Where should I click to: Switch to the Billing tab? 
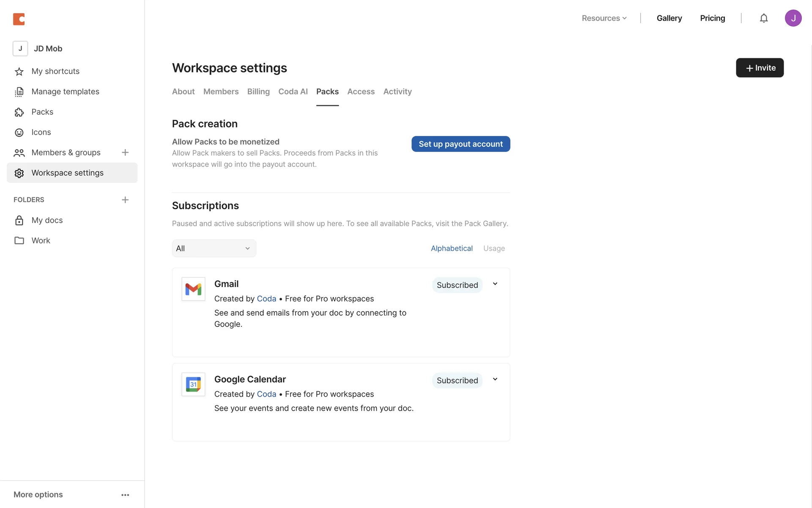pyautogui.click(x=258, y=91)
